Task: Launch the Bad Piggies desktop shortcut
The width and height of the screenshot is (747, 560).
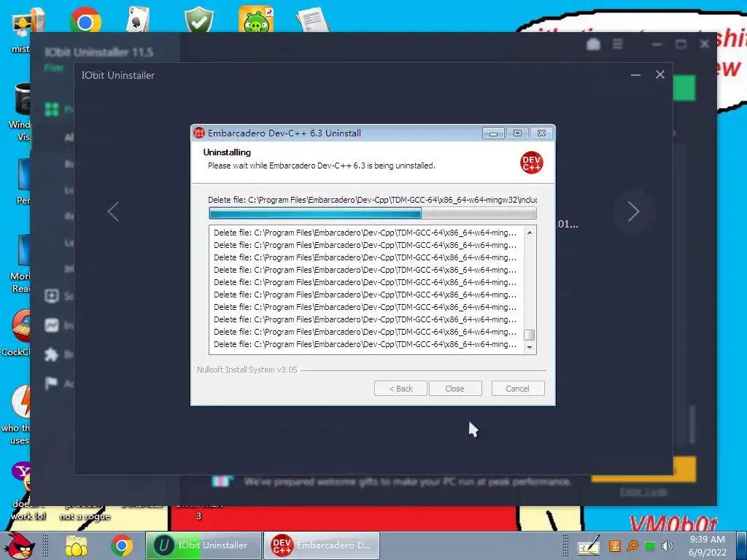Action: [x=256, y=20]
